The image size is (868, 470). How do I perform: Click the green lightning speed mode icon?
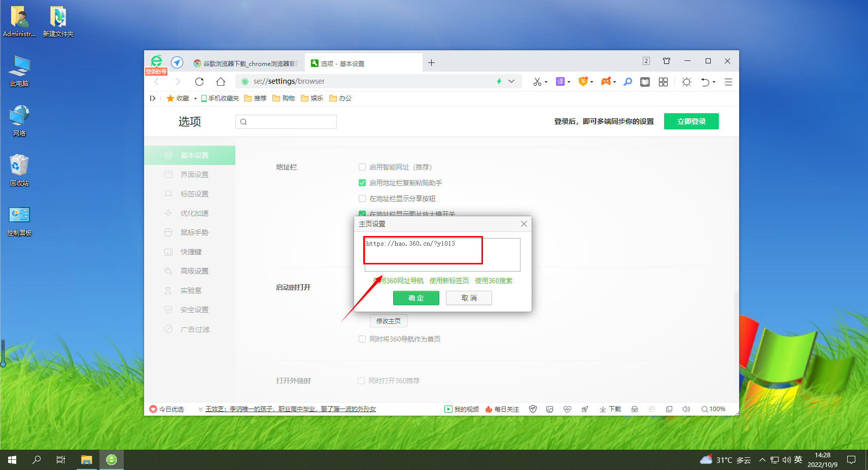click(x=499, y=81)
